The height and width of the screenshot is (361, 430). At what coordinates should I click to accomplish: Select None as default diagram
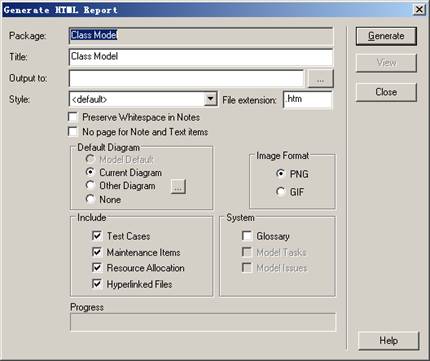point(90,199)
